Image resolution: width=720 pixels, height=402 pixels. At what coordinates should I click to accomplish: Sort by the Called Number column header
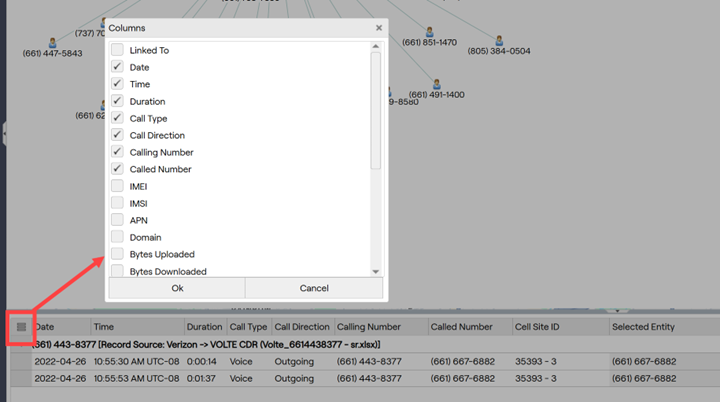(x=470, y=327)
